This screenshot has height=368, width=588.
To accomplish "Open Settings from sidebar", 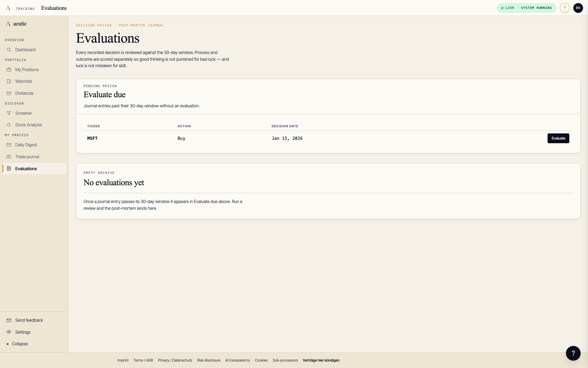I will click(34, 332).
